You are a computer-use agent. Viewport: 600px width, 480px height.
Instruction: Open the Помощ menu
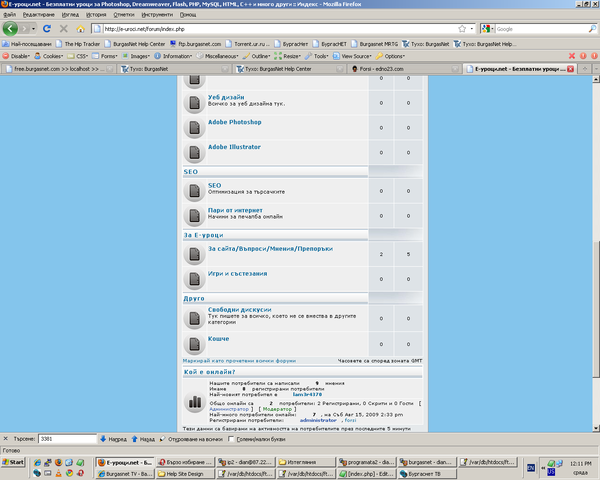[x=188, y=15]
